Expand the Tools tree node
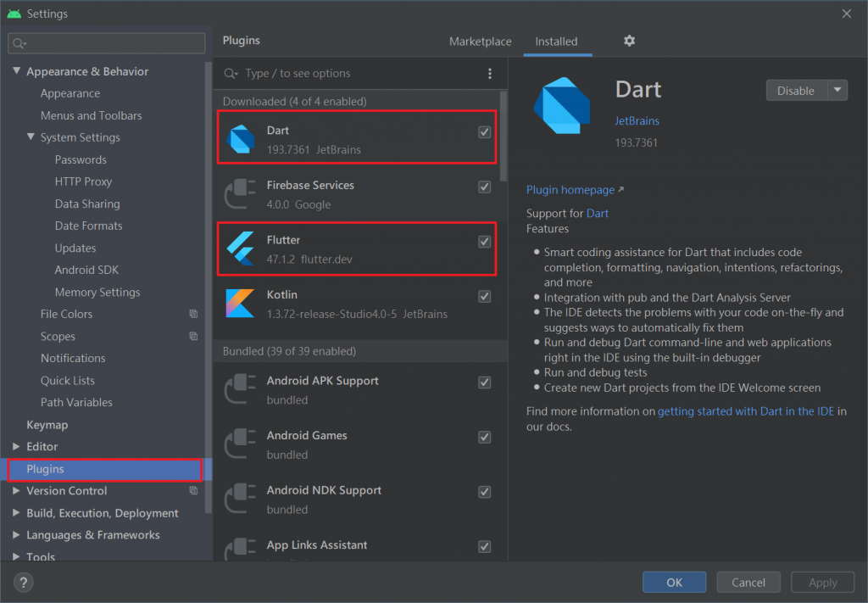The width and height of the screenshot is (868, 603). [x=17, y=556]
